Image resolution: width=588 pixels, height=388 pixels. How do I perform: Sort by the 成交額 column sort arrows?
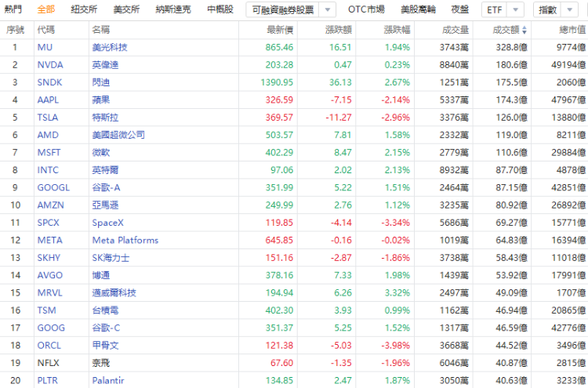(x=524, y=31)
